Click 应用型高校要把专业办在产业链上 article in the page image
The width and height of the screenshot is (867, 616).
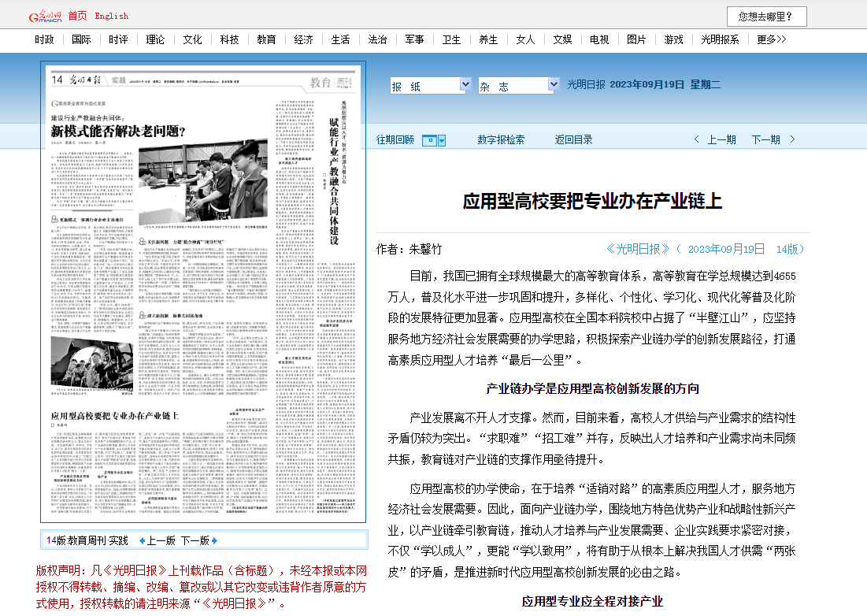point(115,416)
